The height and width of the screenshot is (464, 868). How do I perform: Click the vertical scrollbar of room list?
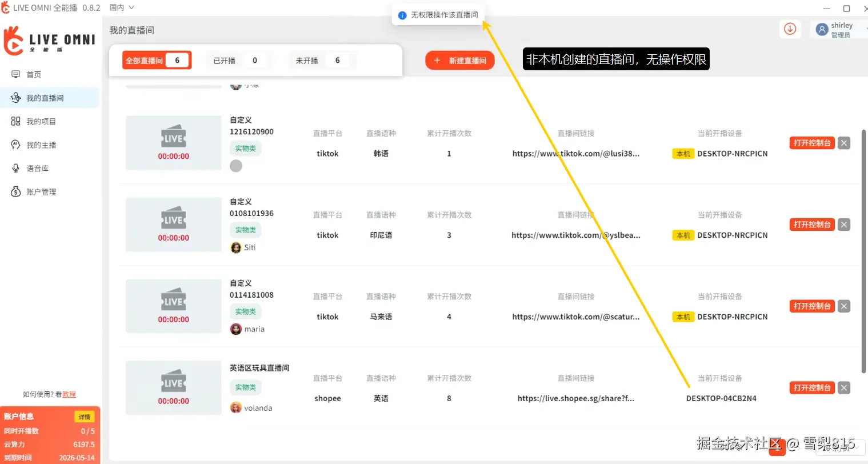pyautogui.click(x=864, y=251)
